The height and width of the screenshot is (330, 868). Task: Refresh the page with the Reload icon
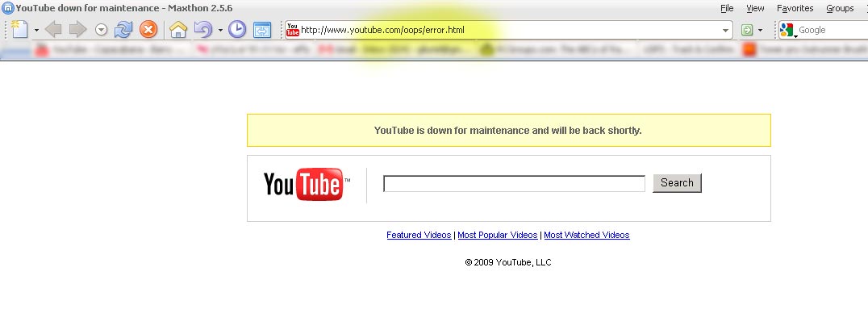click(x=123, y=29)
